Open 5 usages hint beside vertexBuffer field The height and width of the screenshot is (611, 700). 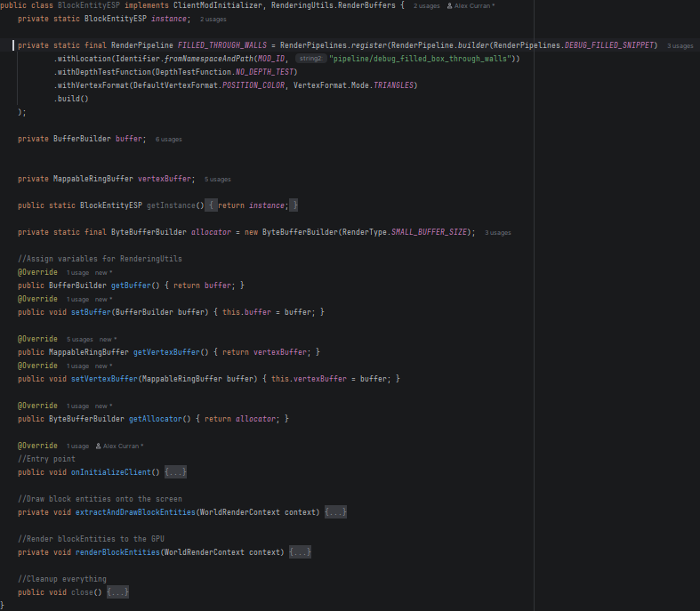[x=217, y=179]
